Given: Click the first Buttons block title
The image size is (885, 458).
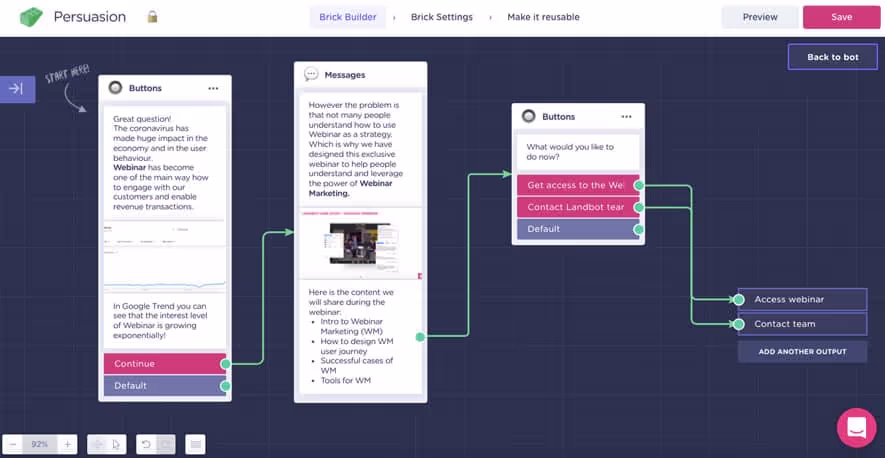Looking at the screenshot, I should tap(145, 89).
